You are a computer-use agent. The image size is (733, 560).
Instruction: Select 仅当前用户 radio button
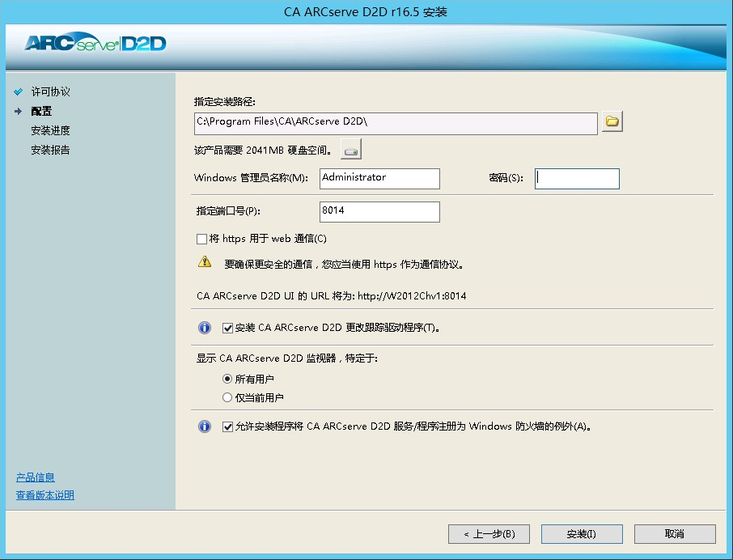[227, 397]
